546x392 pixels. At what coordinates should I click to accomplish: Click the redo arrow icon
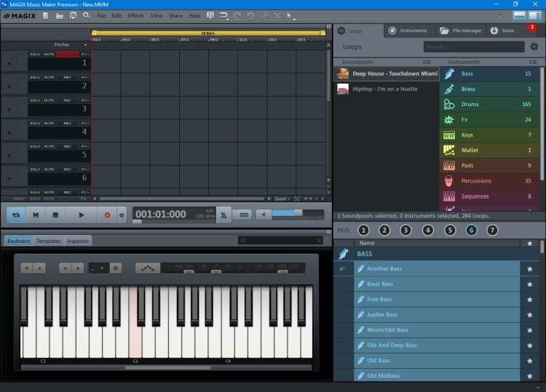tap(237, 16)
